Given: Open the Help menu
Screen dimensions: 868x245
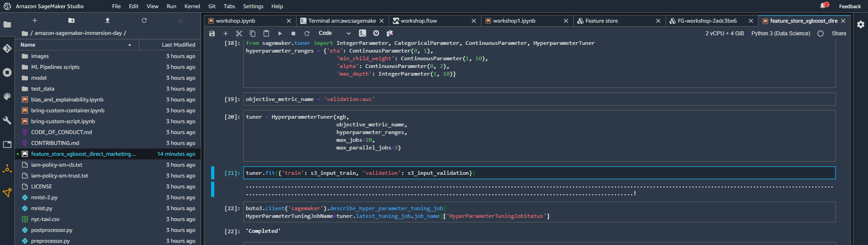Looking at the screenshot, I should point(277,6).
